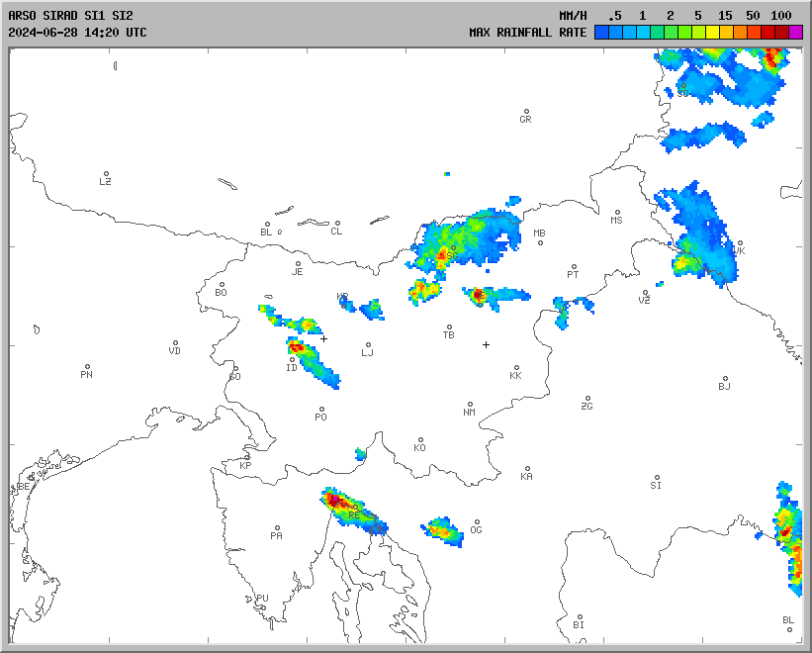Click the RE label inside storm cell
Viewport: 812px width, 653px height.
point(354,515)
